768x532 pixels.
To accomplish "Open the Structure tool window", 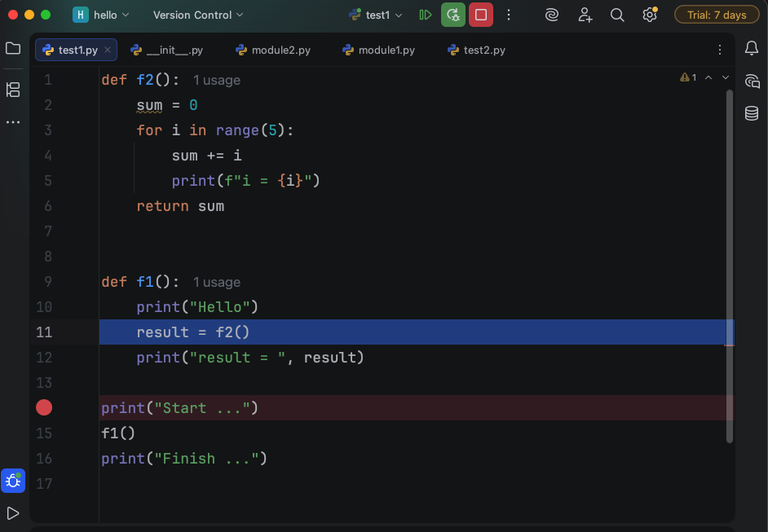I will pos(13,90).
